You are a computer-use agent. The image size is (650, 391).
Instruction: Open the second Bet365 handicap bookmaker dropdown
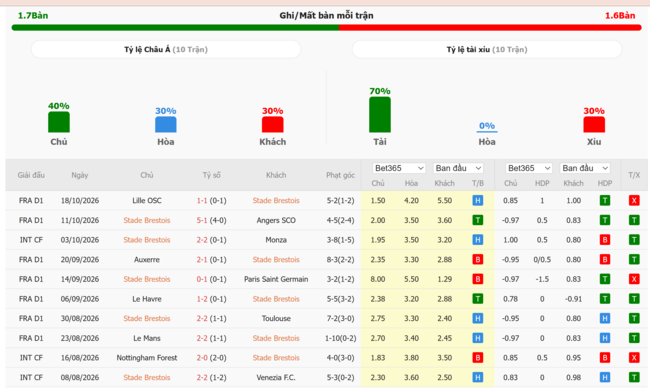point(529,168)
